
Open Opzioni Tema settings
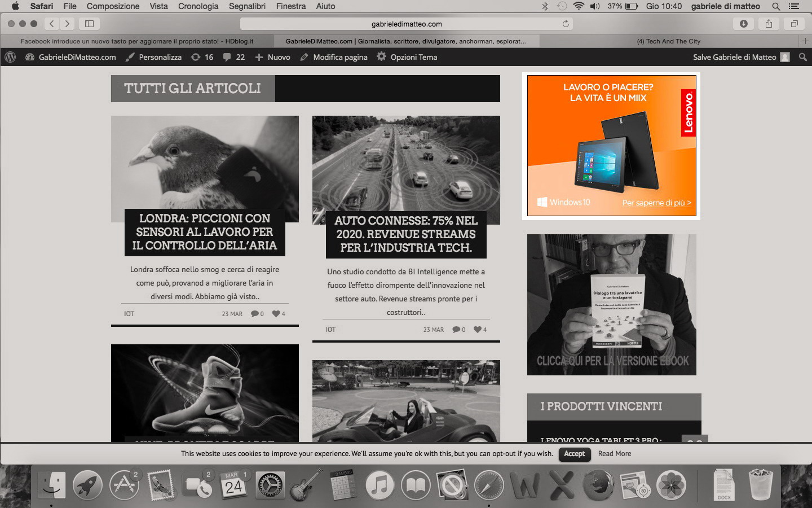pyautogui.click(x=407, y=57)
